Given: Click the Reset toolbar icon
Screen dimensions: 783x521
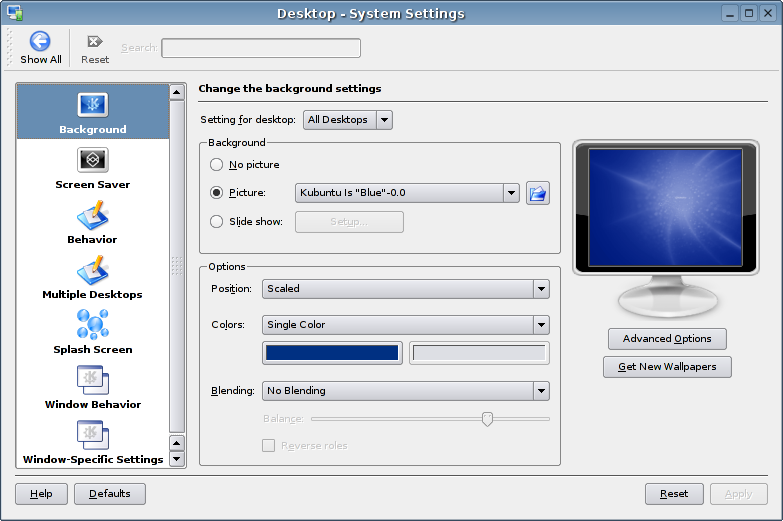Looking at the screenshot, I should coord(95,41).
